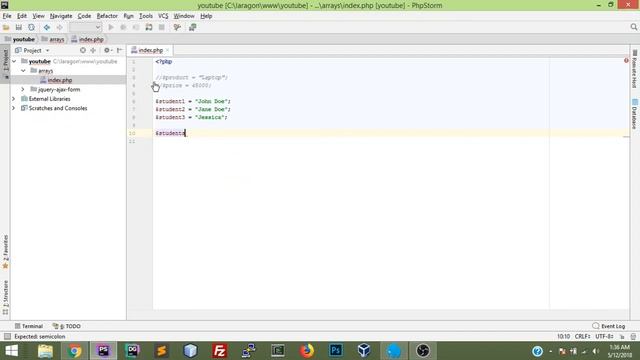Click the green Run toolbar icon
The image size is (640, 360).
click(x=111, y=27)
